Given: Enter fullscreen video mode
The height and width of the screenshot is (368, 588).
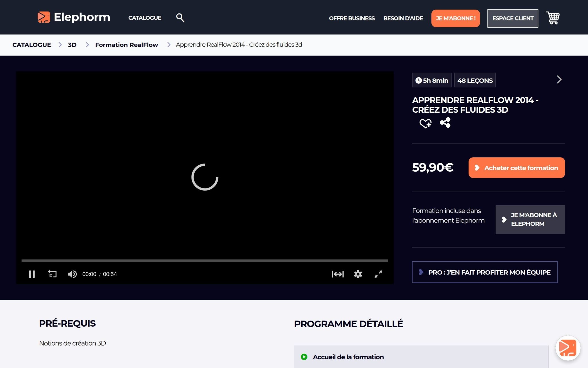Looking at the screenshot, I should (x=378, y=274).
